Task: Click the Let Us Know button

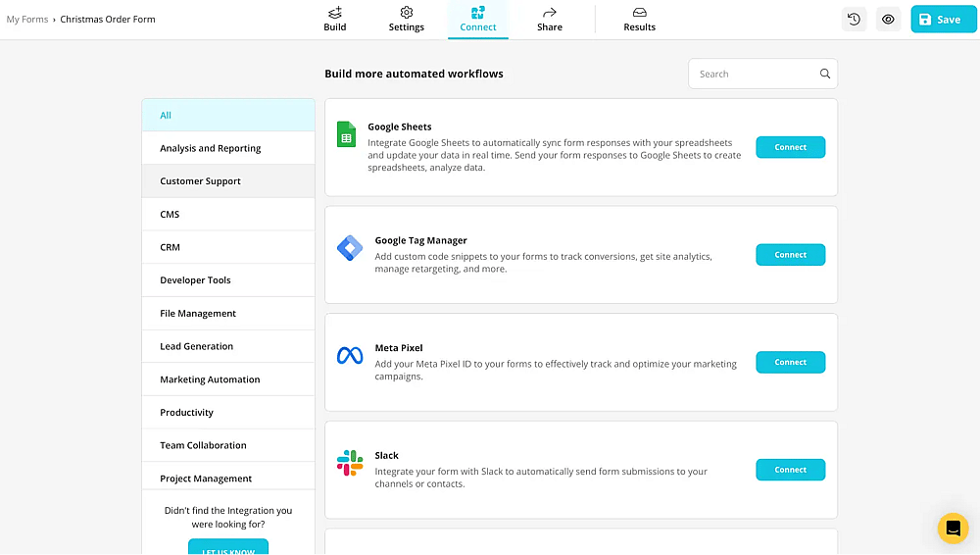Action: 228,547
